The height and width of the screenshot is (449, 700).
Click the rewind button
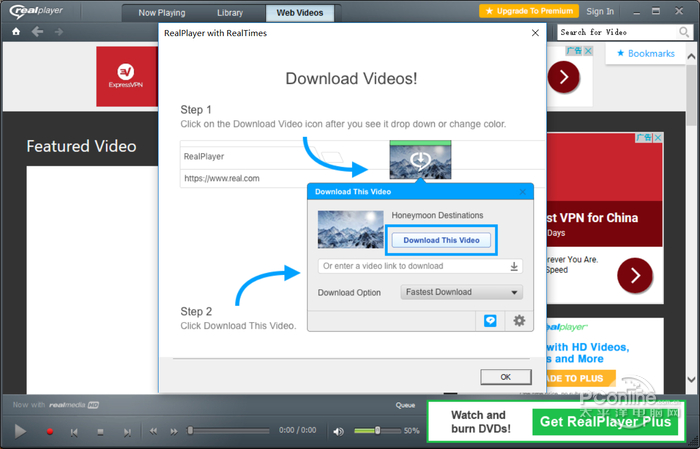pos(153,431)
